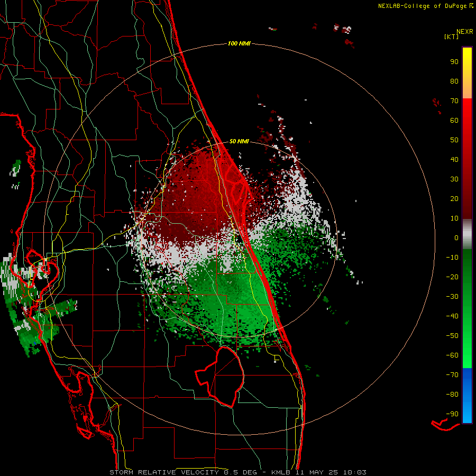Select the -90 value on velocity scale

452,414
